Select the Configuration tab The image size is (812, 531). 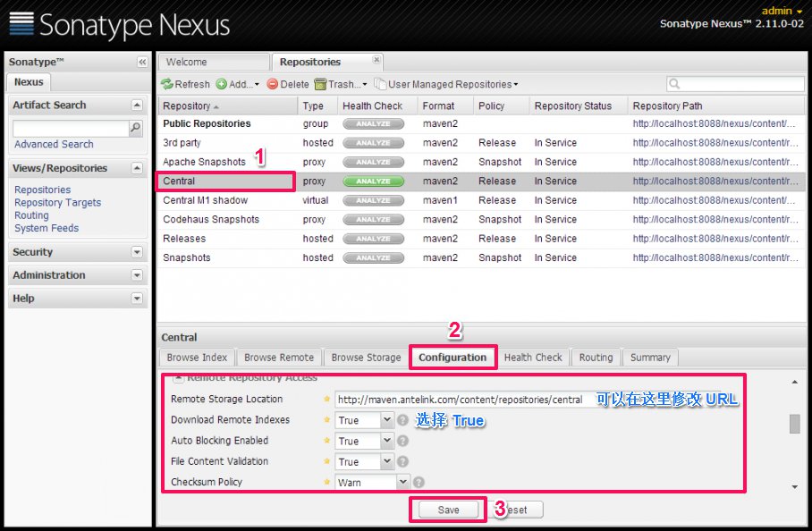453,358
